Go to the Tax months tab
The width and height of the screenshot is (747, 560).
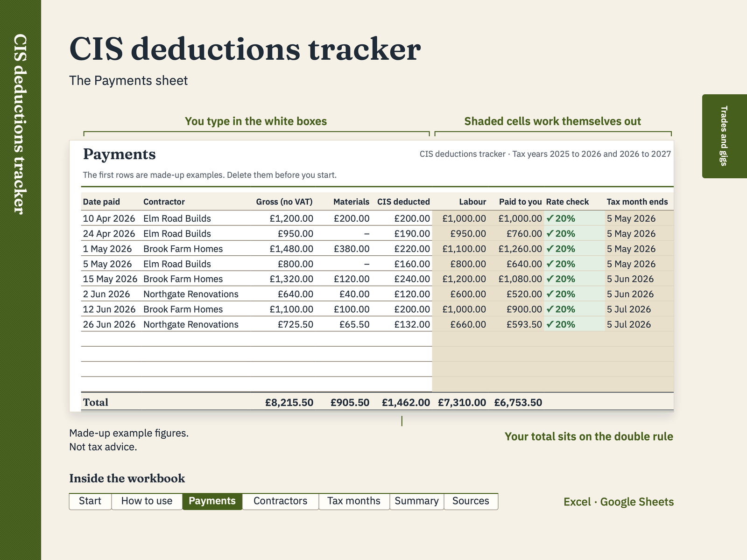point(354,501)
